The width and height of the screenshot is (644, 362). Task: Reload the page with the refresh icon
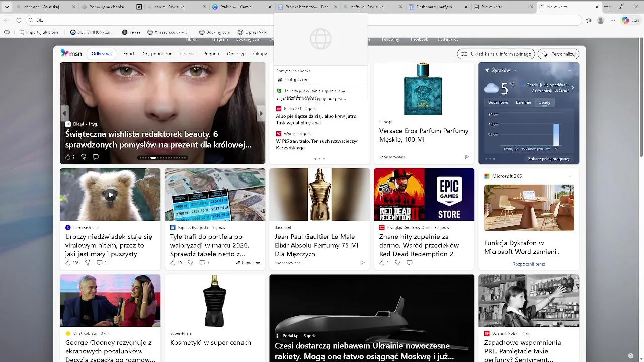tap(19, 20)
